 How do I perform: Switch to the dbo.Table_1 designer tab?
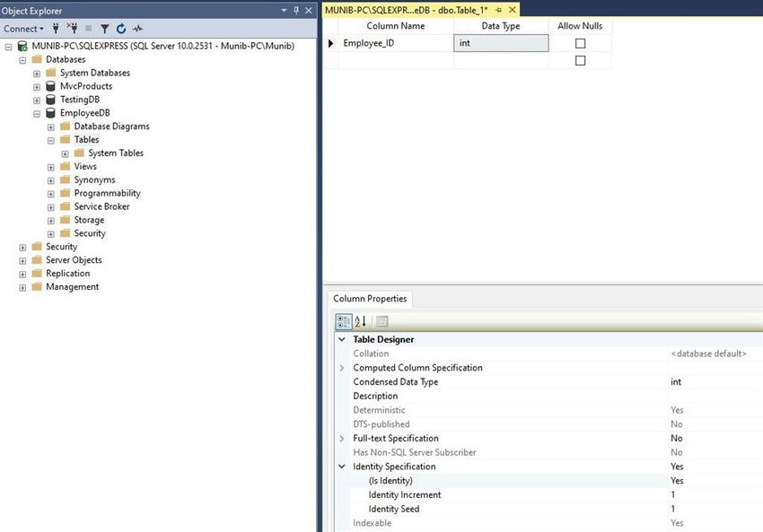point(407,10)
